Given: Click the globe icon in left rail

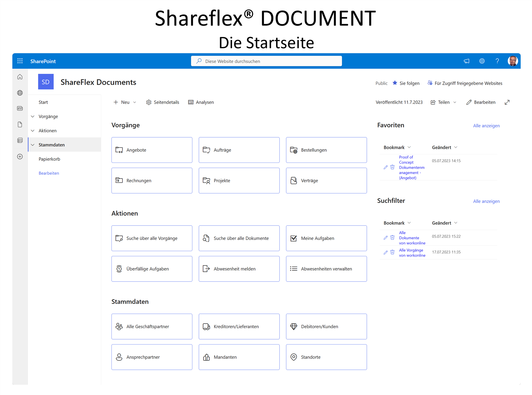Looking at the screenshot, I should (20, 93).
